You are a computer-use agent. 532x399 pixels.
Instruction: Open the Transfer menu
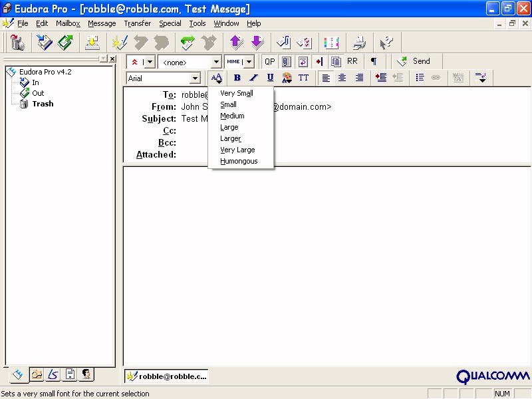138,23
